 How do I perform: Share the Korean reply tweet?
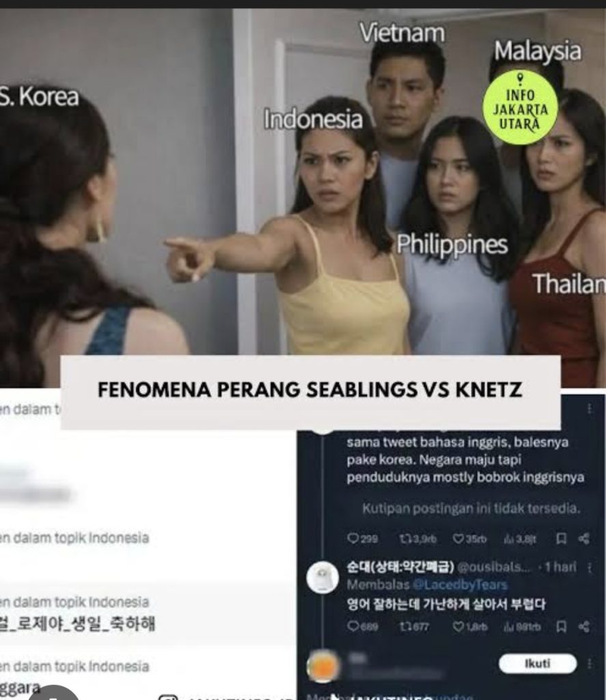pos(583,626)
